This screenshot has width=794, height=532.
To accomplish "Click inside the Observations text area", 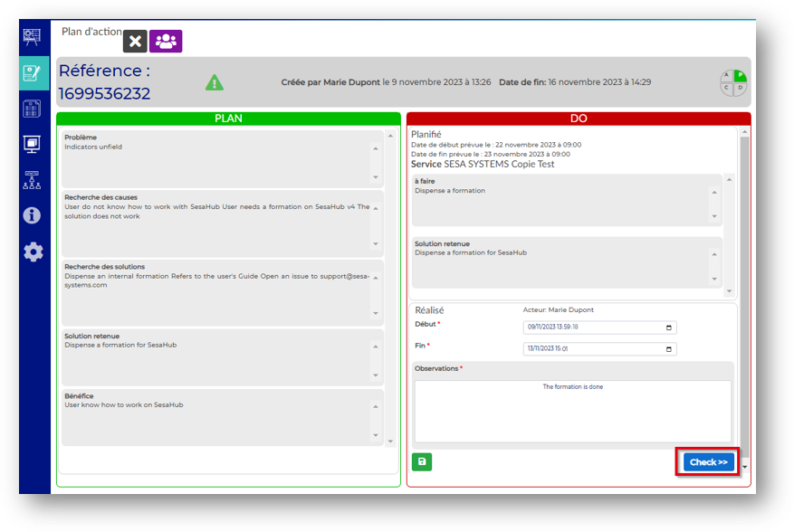I will click(572, 412).
